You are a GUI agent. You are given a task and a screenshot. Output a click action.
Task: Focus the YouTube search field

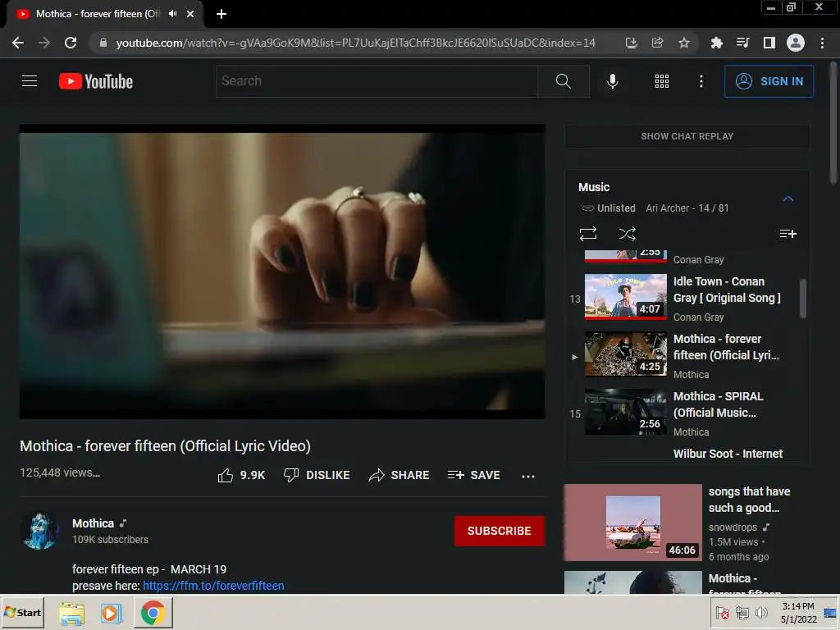(377, 81)
